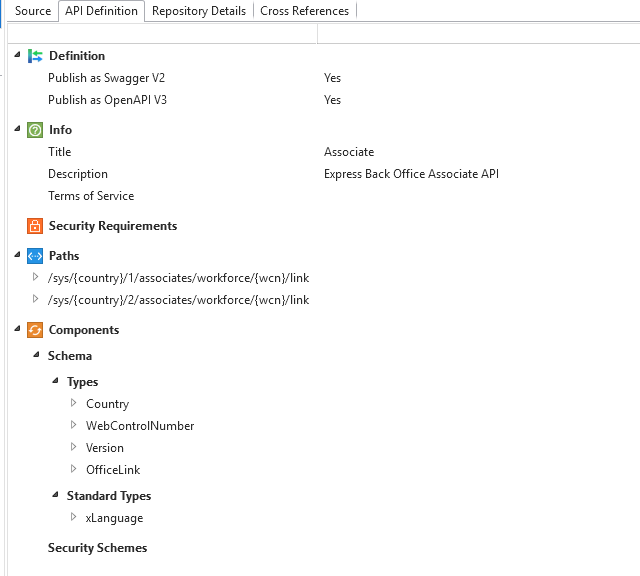Select the Security Schemes item

coord(97,548)
